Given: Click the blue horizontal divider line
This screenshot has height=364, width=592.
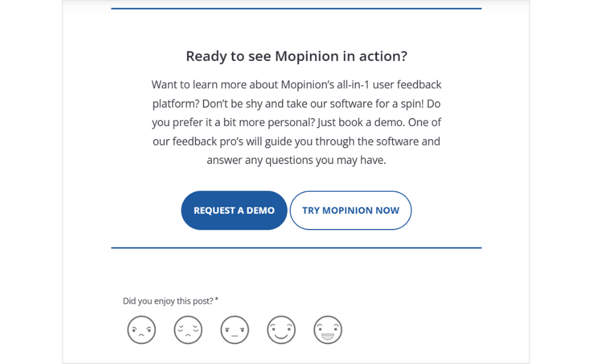Looking at the screenshot, I should click(x=296, y=247).
